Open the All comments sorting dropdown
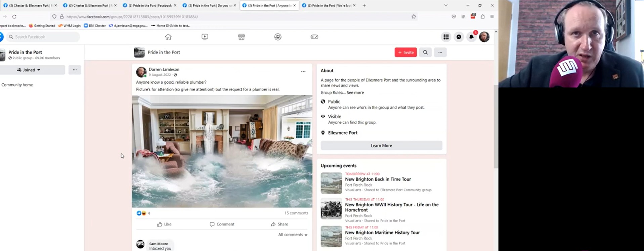Viewport: 644px width, 251px height. click(293, 235)
